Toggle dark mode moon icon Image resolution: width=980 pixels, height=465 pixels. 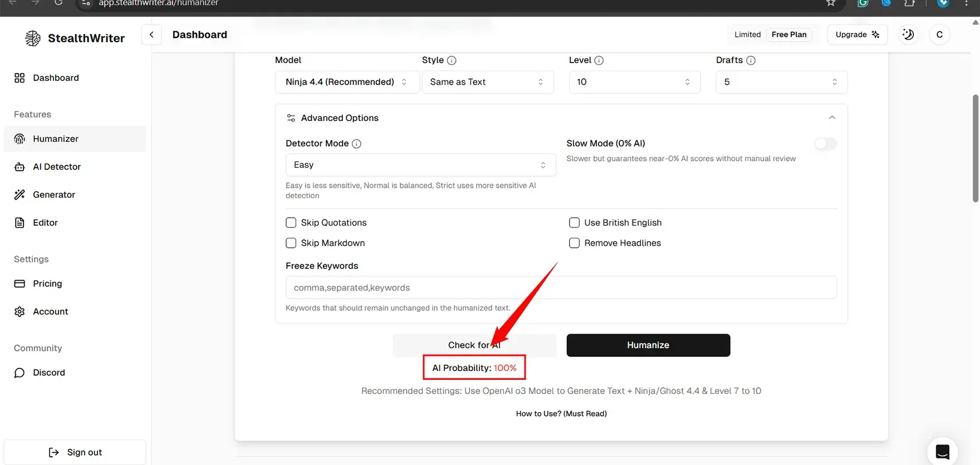coord(908,35)
